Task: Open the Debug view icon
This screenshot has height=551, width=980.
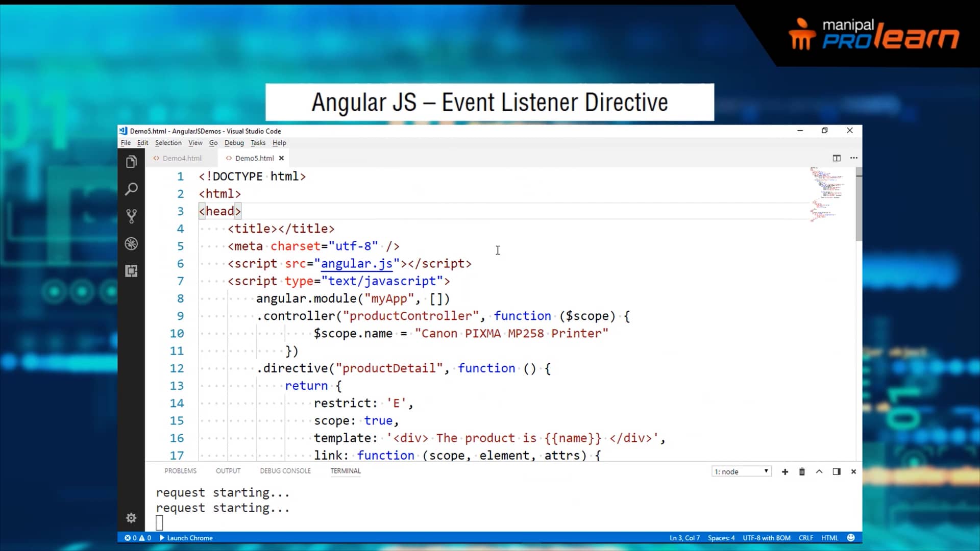Action: (131, 244)
